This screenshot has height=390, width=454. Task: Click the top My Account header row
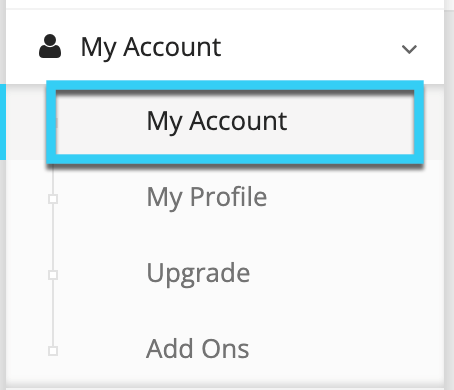(x=225, y=47)
